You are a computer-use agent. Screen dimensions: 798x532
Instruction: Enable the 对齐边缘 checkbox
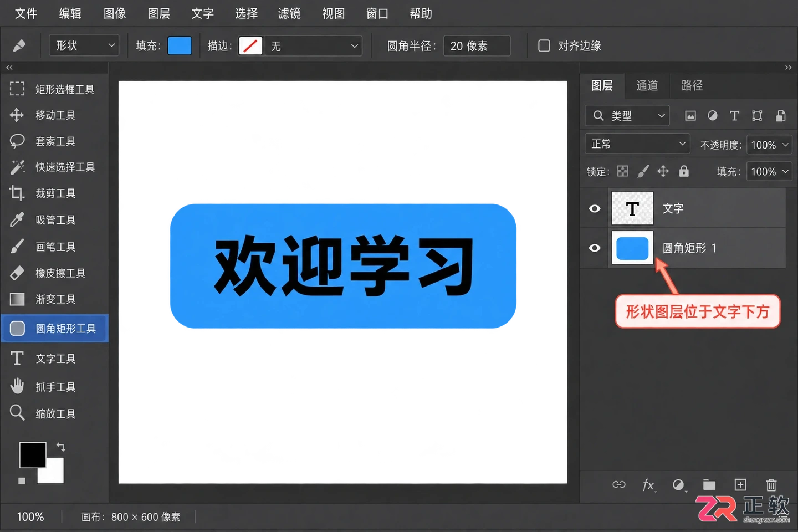point(544,45)
